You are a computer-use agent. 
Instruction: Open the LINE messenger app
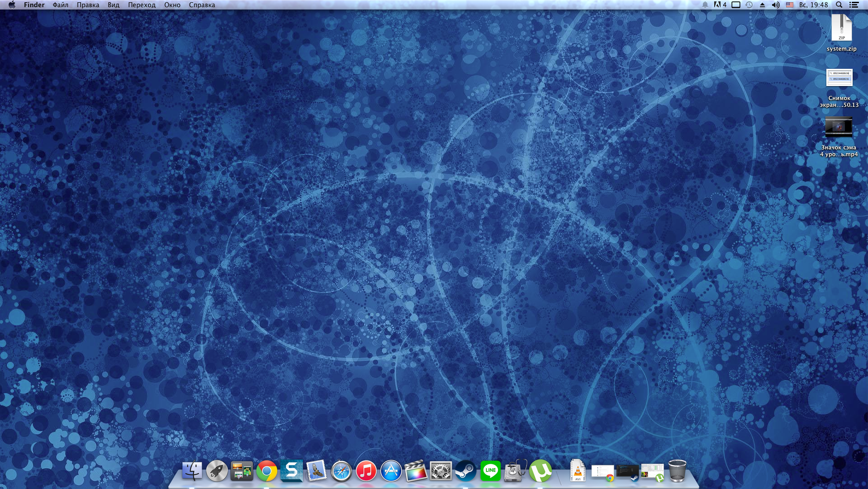tap(490, 471)
